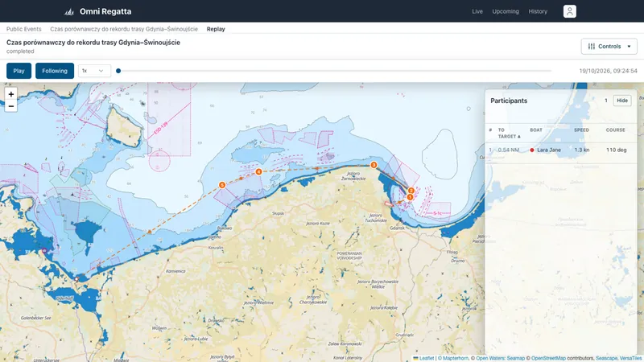Start replay with Play button

point(19,71)
